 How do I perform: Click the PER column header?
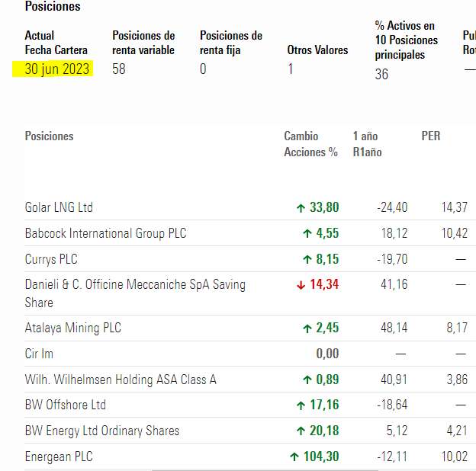coord(430,136)
